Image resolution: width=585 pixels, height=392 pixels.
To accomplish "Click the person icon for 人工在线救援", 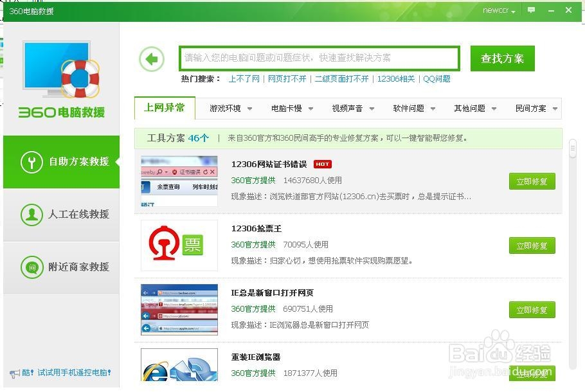I will [32, 215].
